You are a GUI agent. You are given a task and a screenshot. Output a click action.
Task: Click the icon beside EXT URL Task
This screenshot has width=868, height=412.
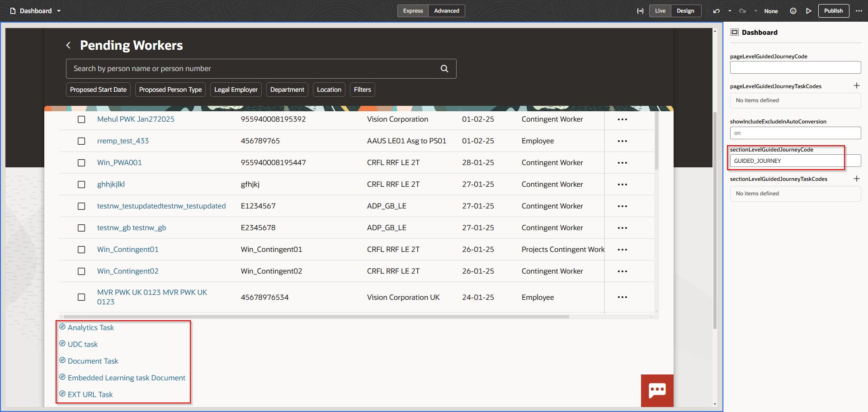62,394
